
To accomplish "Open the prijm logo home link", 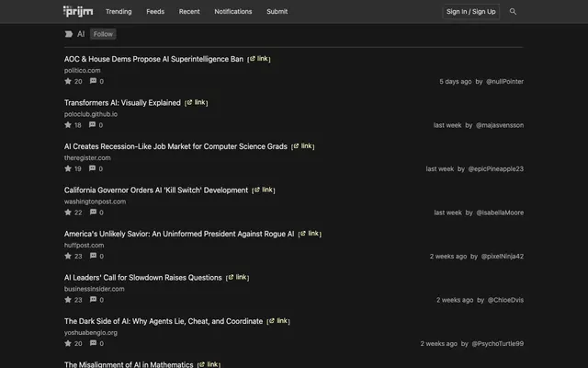I will [x=78, y=12].
